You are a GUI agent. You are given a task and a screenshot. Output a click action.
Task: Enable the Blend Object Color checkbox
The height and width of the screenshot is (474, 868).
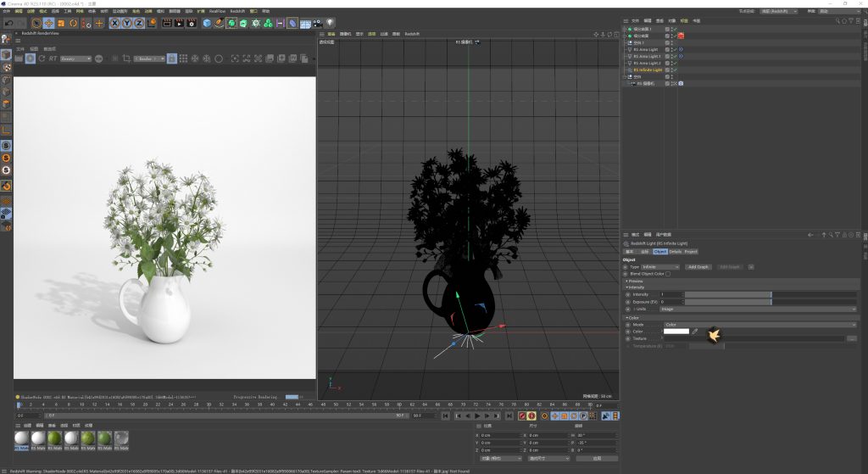click(668, 274)
